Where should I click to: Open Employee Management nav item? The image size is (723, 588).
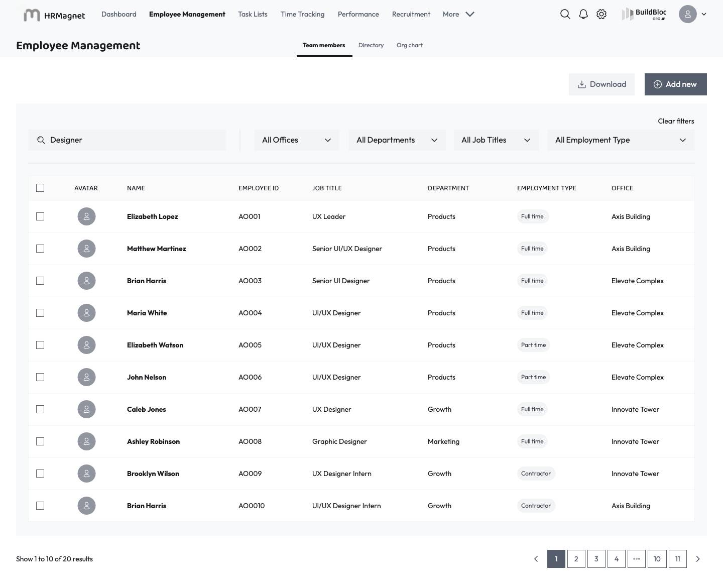pos(187,14)
